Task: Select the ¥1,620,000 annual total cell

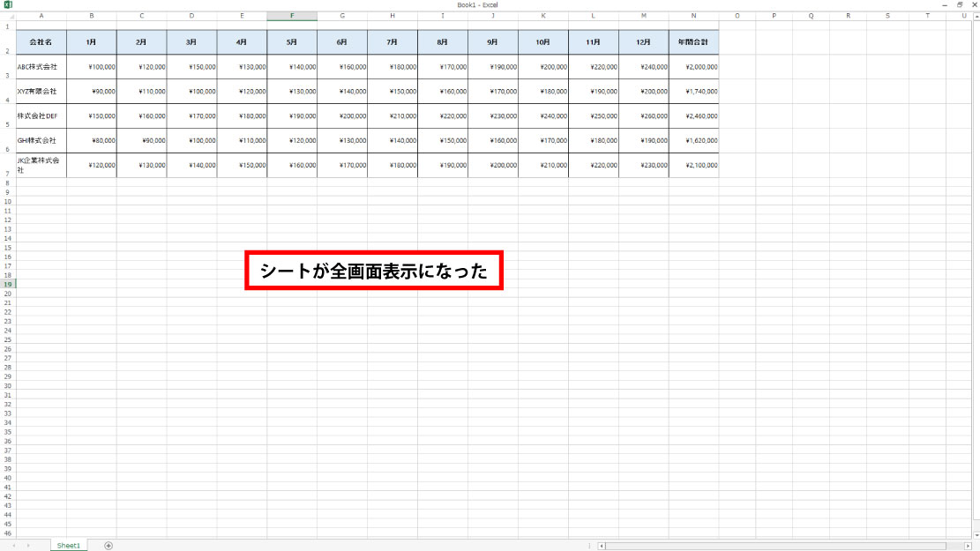Action: click(x=693, y=140)
